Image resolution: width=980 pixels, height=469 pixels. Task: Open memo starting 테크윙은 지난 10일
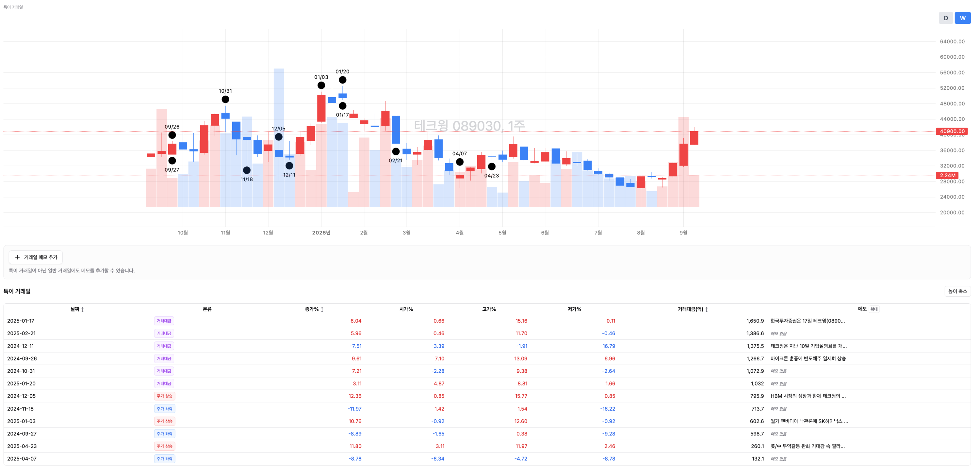point(808,346)
